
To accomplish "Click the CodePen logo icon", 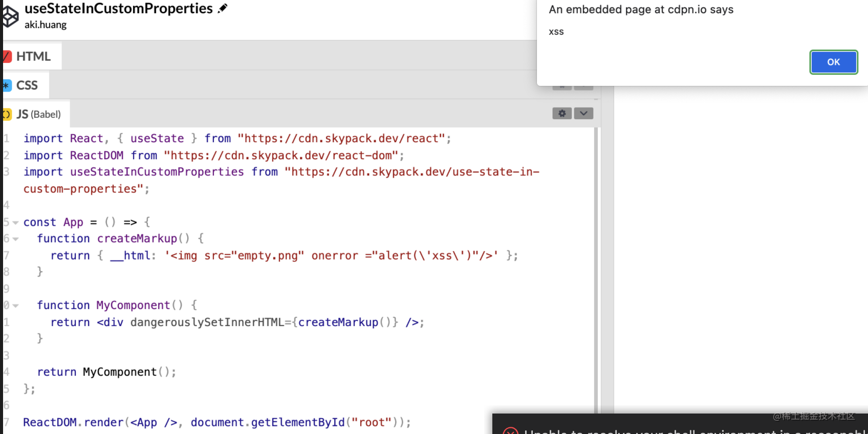I will (9, 17).
